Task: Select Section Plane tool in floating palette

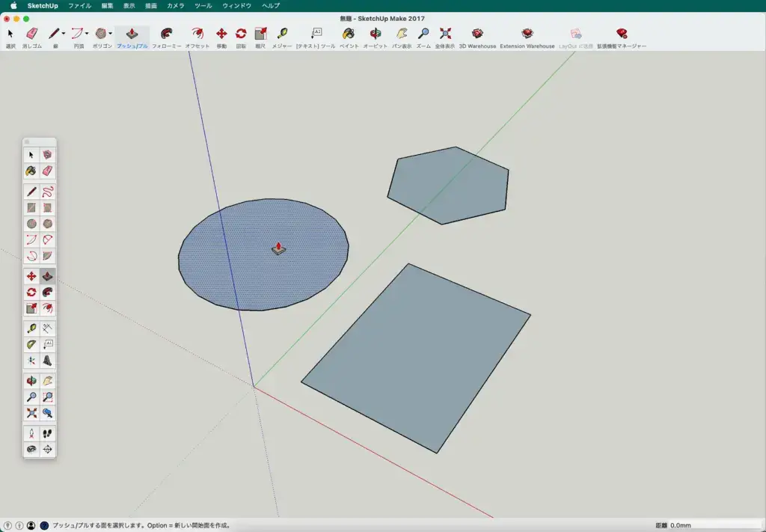Action: (47, 450)
